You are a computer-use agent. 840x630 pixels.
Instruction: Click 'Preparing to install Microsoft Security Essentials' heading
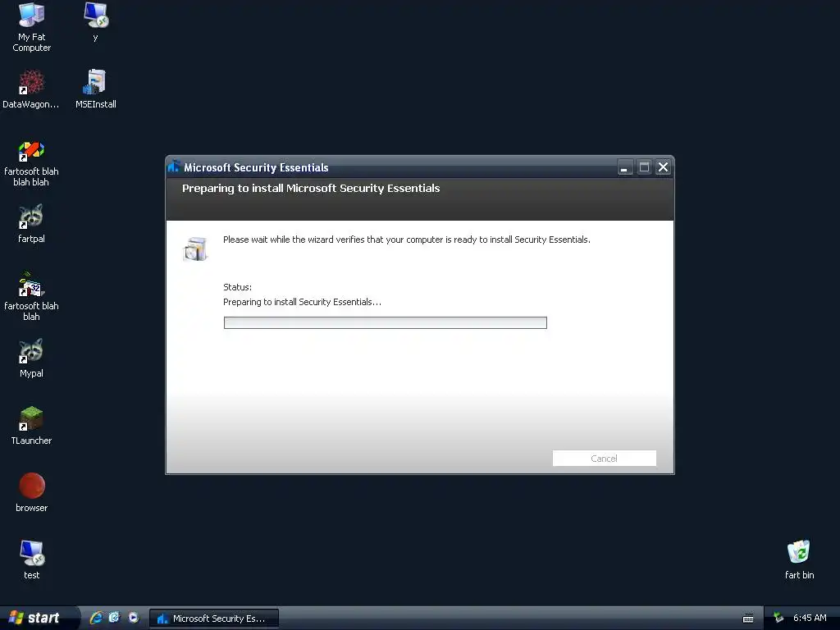pos(311,188)
